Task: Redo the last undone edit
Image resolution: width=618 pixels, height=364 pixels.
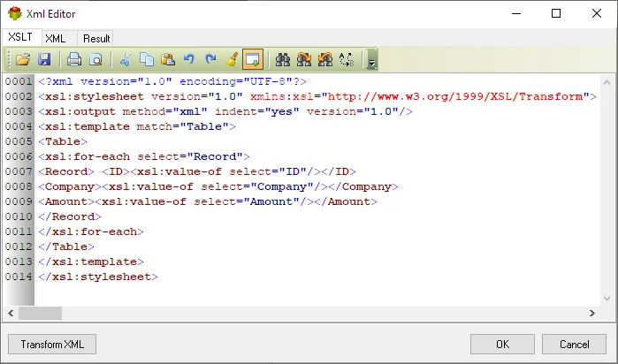Action: (210, 59)
